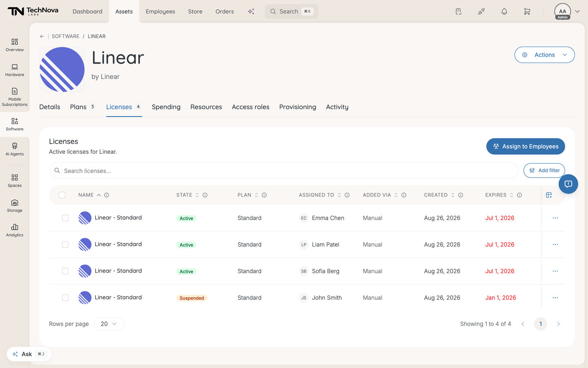Click the sparkle AI icon in top navigation
The width and height of the screenshot is (588, 368).
point(251,11)
